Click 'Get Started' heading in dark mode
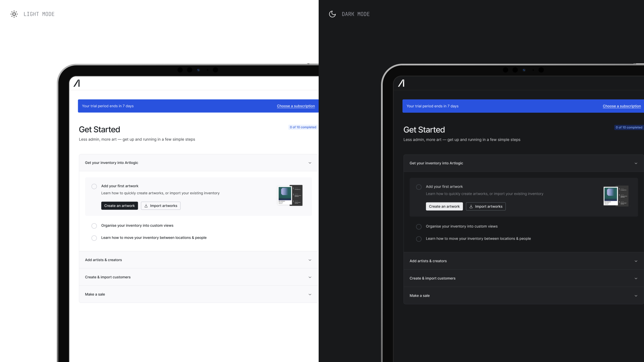 point(424,130)
